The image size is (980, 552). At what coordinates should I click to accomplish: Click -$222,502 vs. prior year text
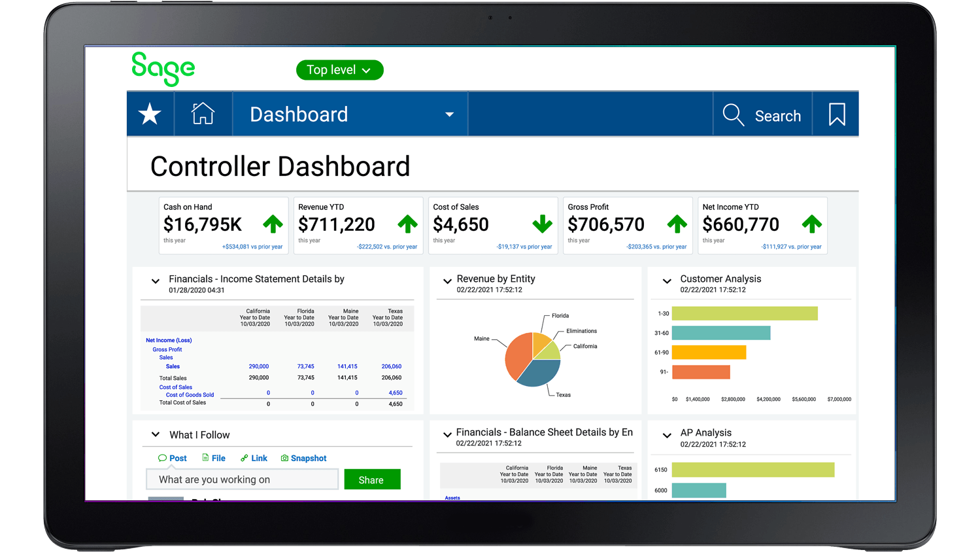pos(387,247)
